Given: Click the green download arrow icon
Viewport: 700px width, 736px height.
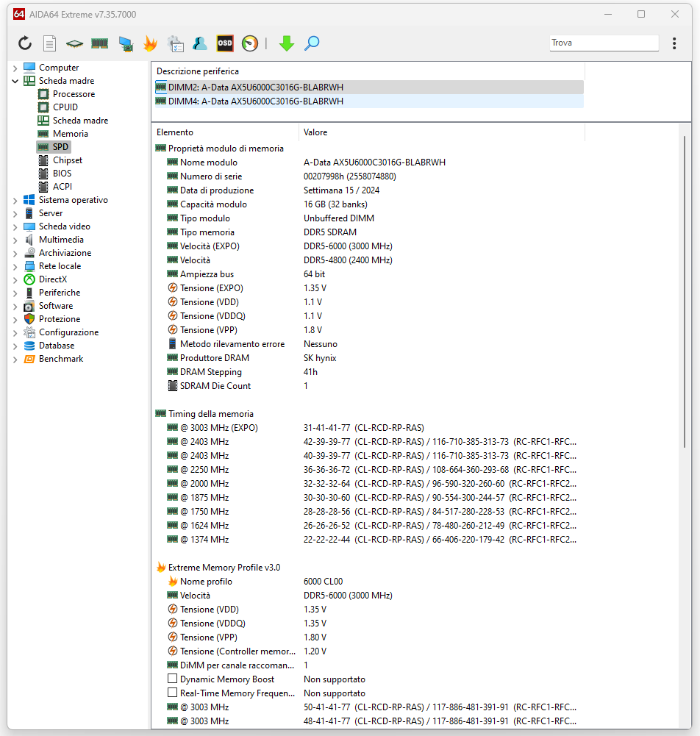Looking at the screenshot, I should 287,43.
